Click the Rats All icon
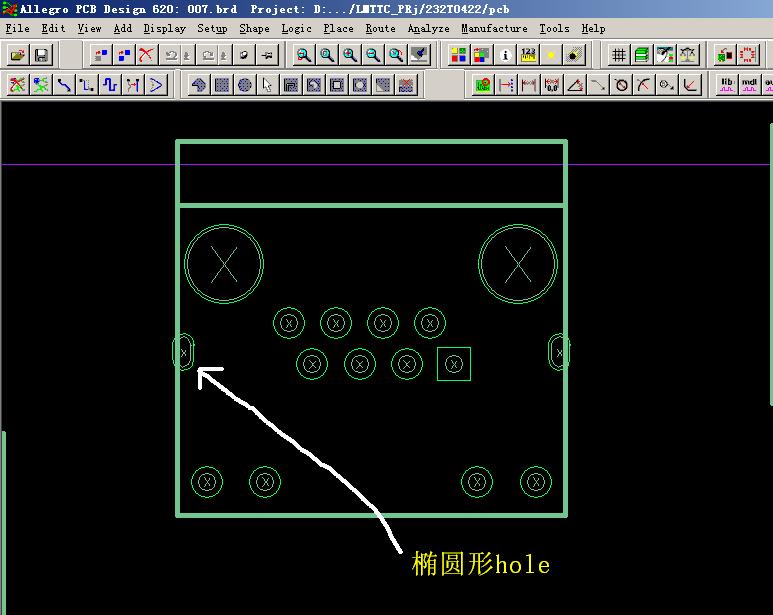 pyautogui.click(x=41, y=85)
